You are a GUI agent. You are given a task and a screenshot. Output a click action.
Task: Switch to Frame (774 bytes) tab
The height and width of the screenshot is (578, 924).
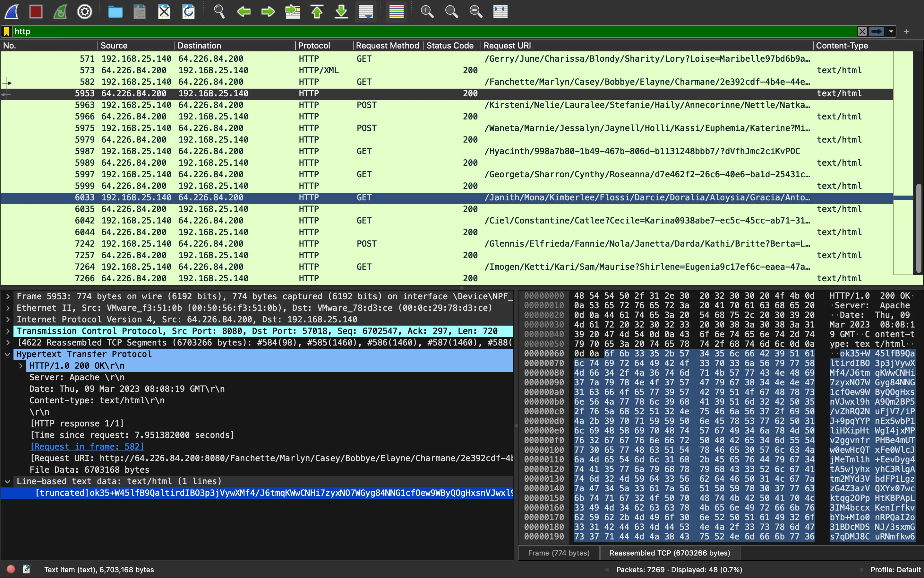(x=559, y=553)
